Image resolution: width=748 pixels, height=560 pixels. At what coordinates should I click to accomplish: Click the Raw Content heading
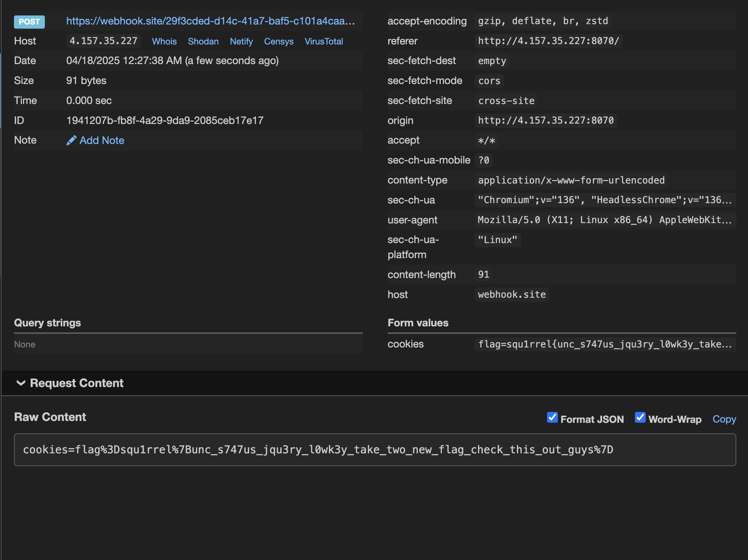point(50,417)
